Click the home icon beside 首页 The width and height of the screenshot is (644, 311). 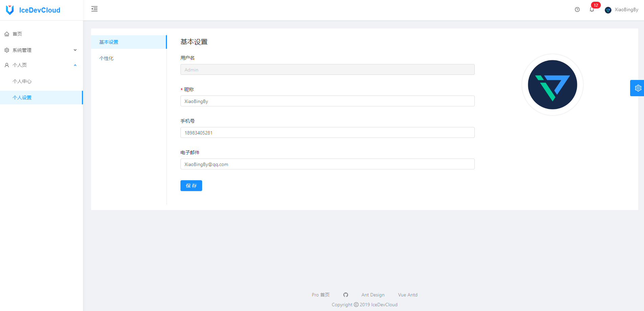7,34
